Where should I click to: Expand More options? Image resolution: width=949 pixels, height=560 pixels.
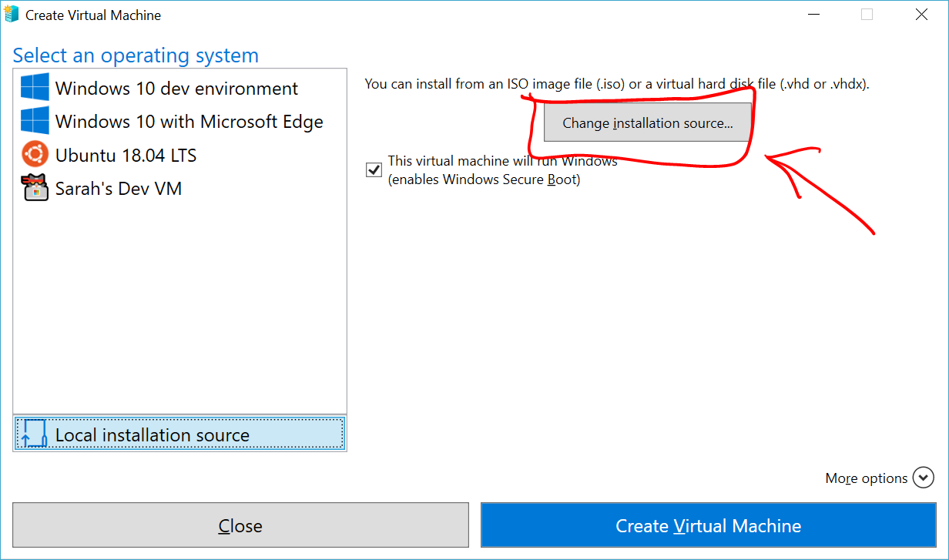[879, 478]
